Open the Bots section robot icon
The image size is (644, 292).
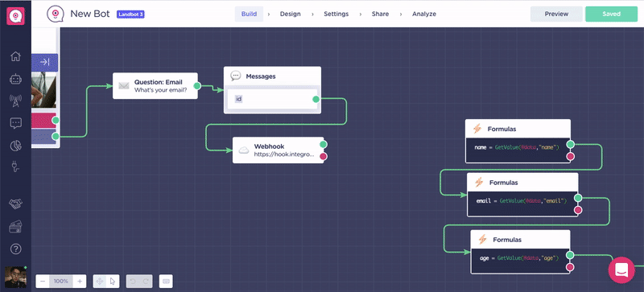(x=15, y=79)
